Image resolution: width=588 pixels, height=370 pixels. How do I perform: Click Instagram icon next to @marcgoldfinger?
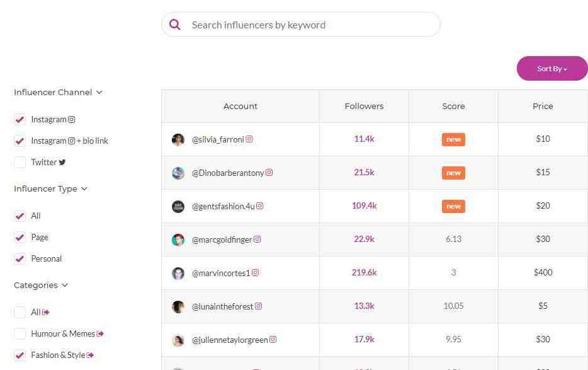(x=257, y=239)
